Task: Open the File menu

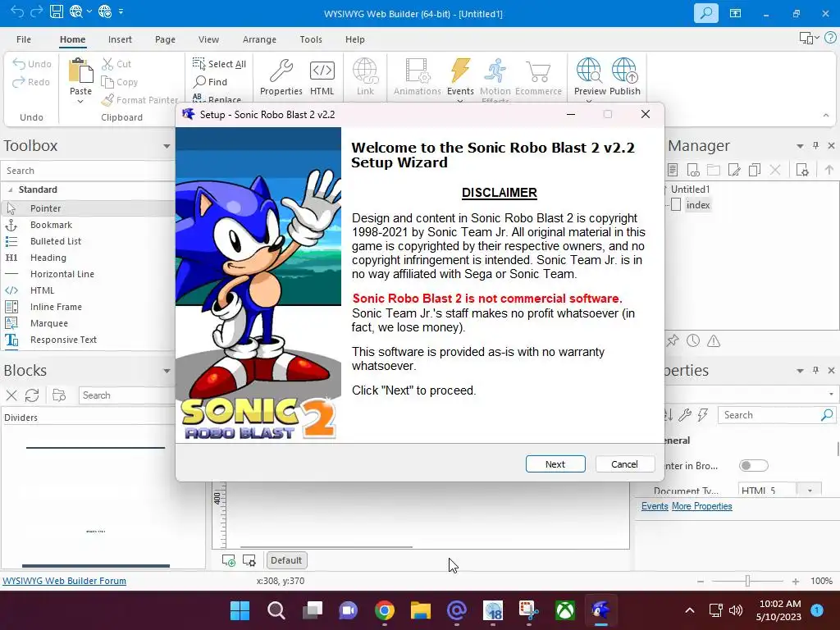Action: (x=24, y=39)
